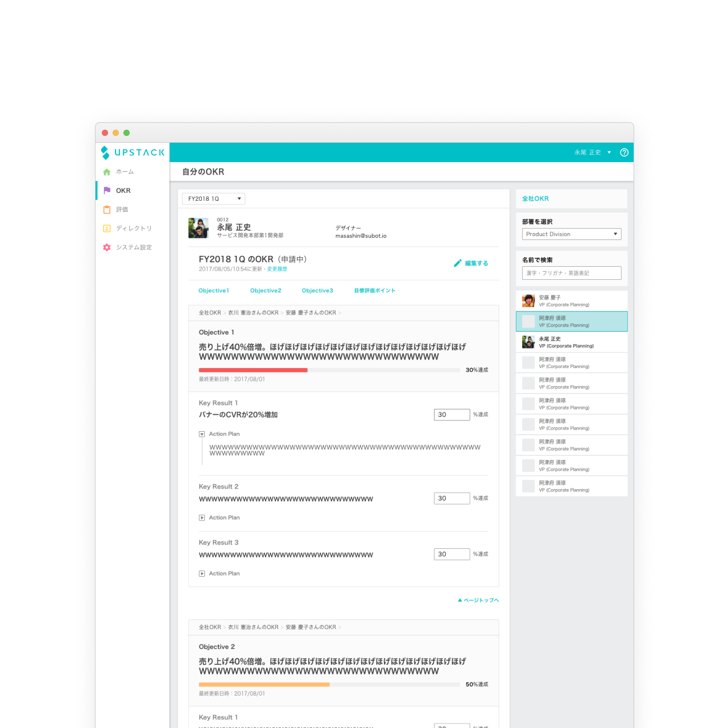Click 安藤 慶子さんのOKR breadcrumb above Objective 2
728x728 pixels.
pyautogui.click(x=311, y=627)
